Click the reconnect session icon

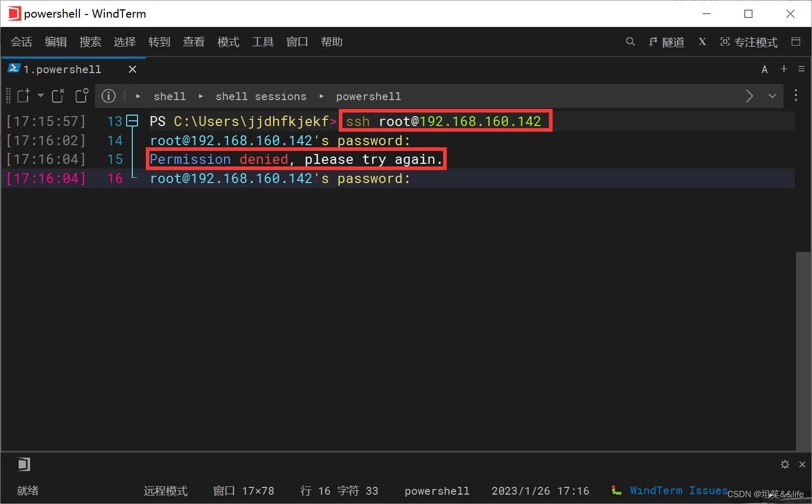pyautogui.click(x=82, y=96)
